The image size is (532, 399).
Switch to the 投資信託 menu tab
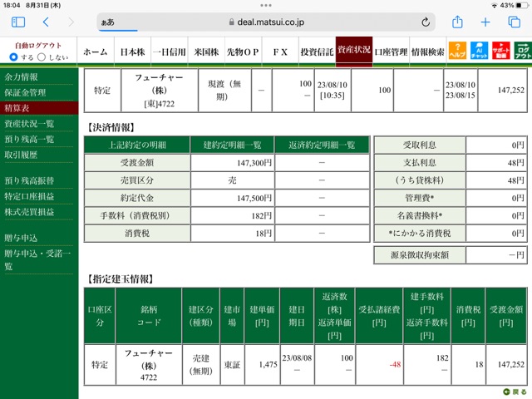coord(317,52)
